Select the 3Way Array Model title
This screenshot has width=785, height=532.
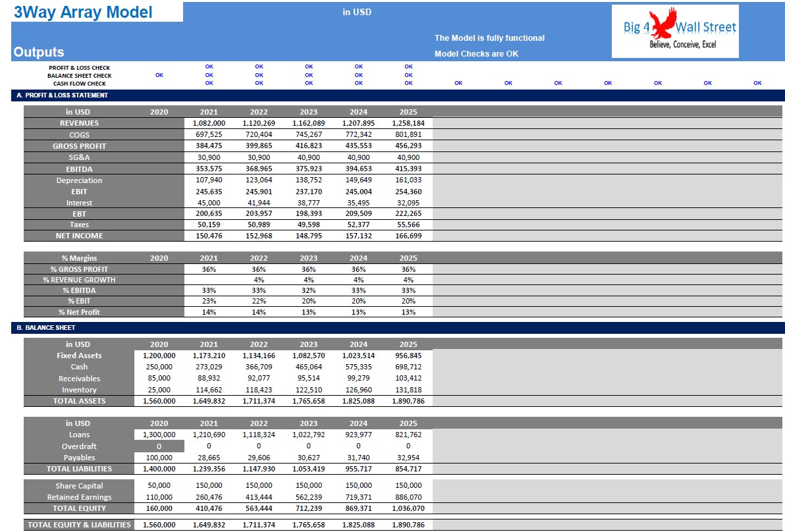tap(83, 13)
